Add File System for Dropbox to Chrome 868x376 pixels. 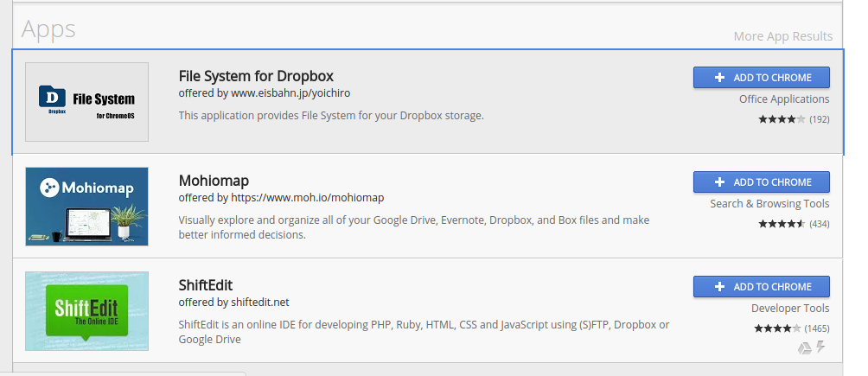[761, 78]
